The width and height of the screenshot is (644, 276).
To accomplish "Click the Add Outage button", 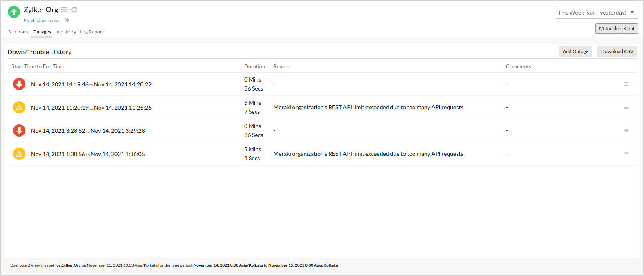I will 575,51.
